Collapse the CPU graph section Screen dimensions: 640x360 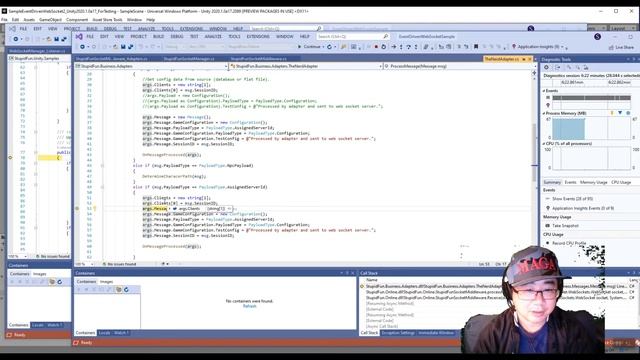point(544,144)
